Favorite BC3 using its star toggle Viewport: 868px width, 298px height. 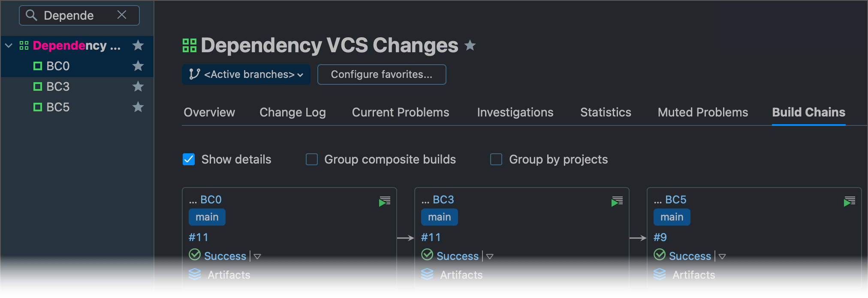tap(138, 86)
